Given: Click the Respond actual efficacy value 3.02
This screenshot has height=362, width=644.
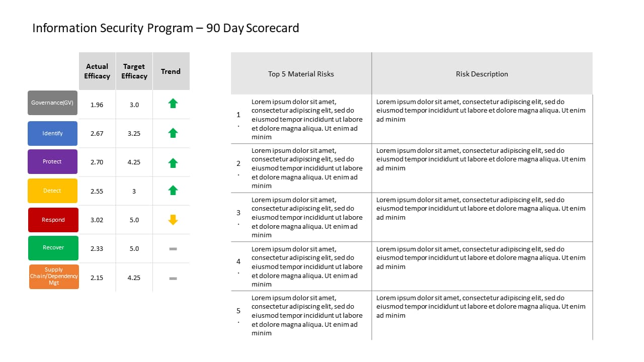Looking at the screenshot, I should 97,220.
